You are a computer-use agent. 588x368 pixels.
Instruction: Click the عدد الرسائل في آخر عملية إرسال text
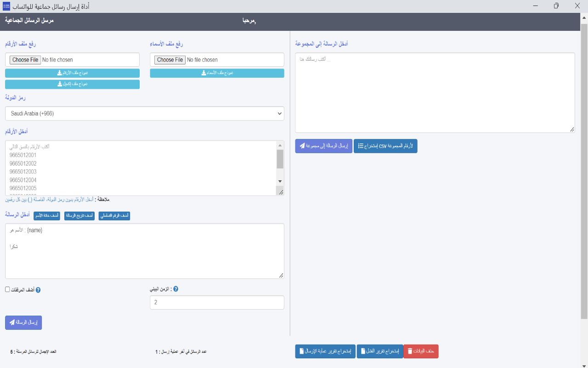click(x=181, y=352)
